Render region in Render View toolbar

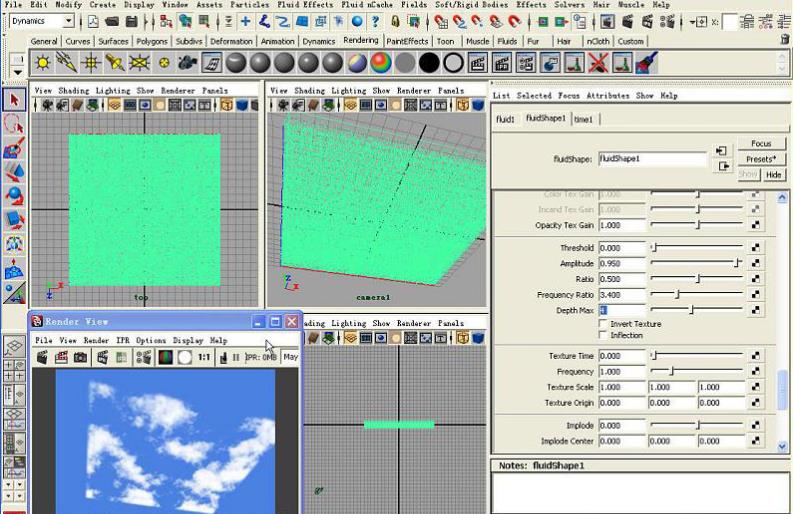61,357
